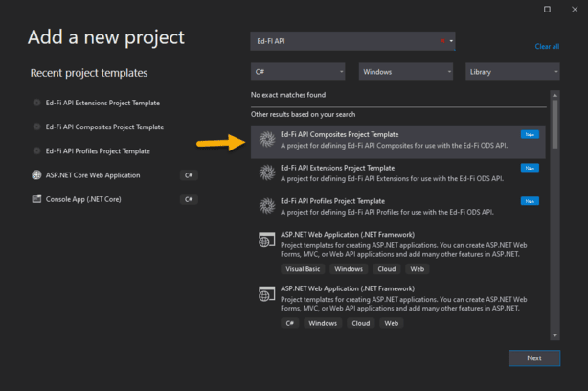Click the New badge on the Profiles template
Image resolution: width=588 pixels, height=391 pixels.
point(530,201)
